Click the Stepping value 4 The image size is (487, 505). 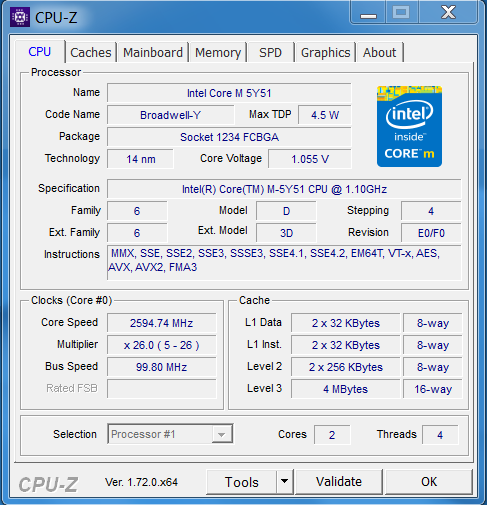[x=431, y=211]
